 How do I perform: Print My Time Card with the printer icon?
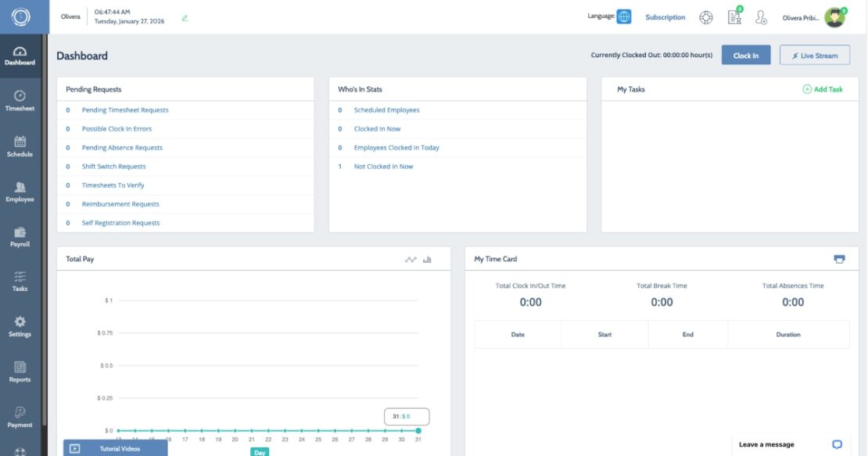point(841,258)
